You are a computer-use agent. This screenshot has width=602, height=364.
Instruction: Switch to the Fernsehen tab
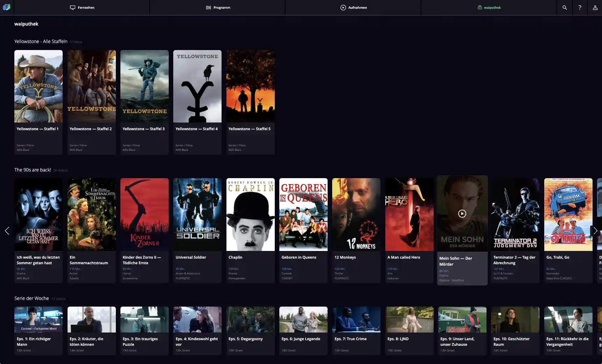click(x=82, y=7)
